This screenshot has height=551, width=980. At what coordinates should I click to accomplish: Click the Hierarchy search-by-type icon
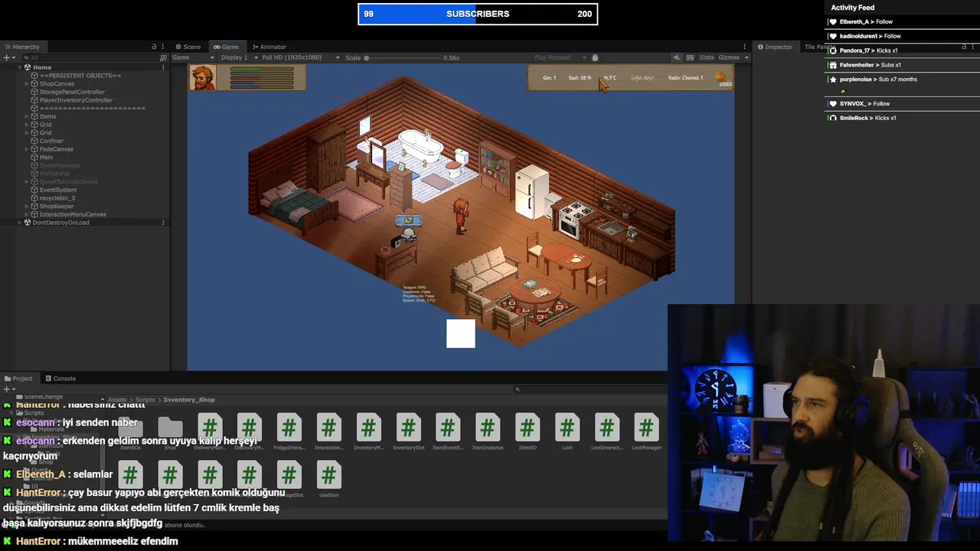162,57
